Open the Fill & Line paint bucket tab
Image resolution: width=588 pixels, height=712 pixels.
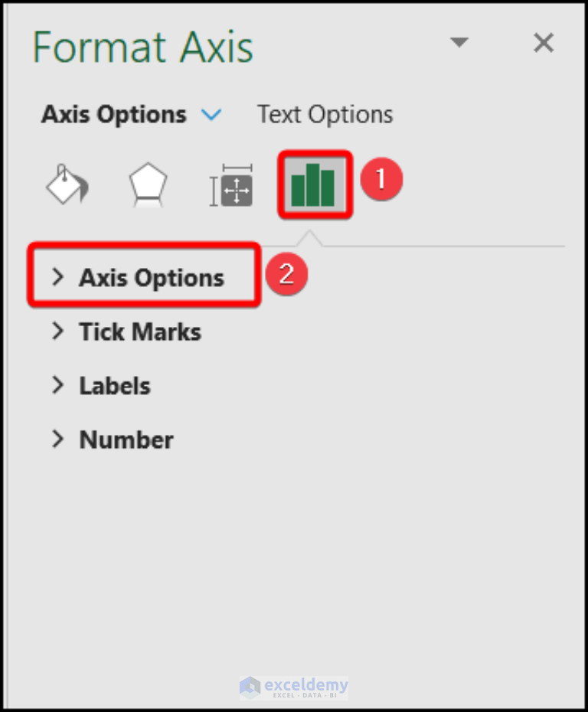click(67, 184)
